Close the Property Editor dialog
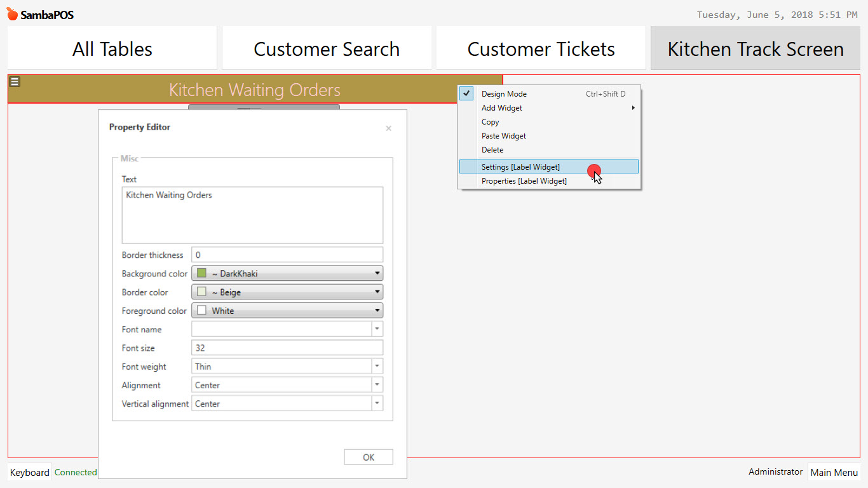The width and height of the screenshot is (868, 488). [388, 128]
